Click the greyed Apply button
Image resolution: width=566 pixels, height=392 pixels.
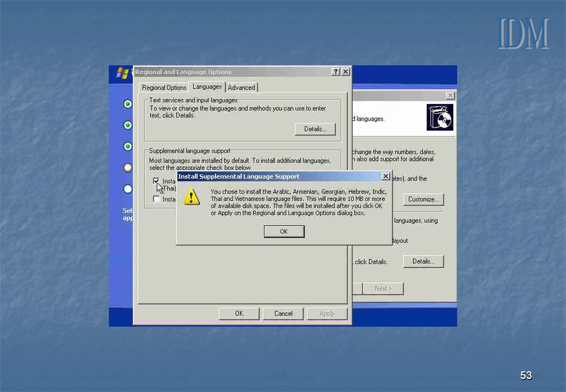pyautogui.click(x=327, y=313)
